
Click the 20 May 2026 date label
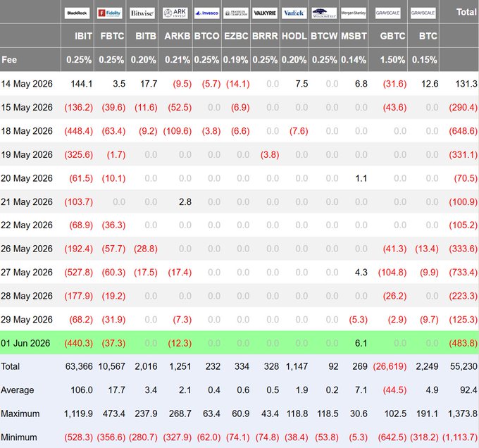point(27,178)
